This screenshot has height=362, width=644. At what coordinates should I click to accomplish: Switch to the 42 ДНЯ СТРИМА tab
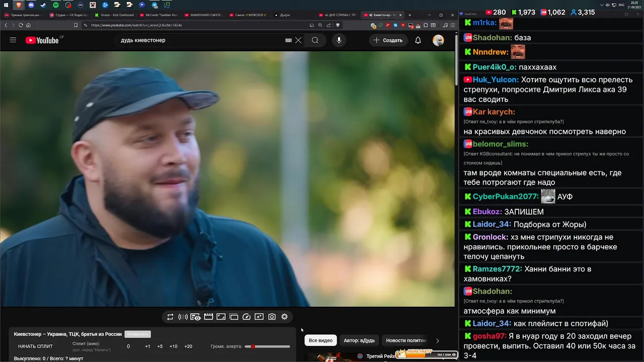tap(339, 15)
